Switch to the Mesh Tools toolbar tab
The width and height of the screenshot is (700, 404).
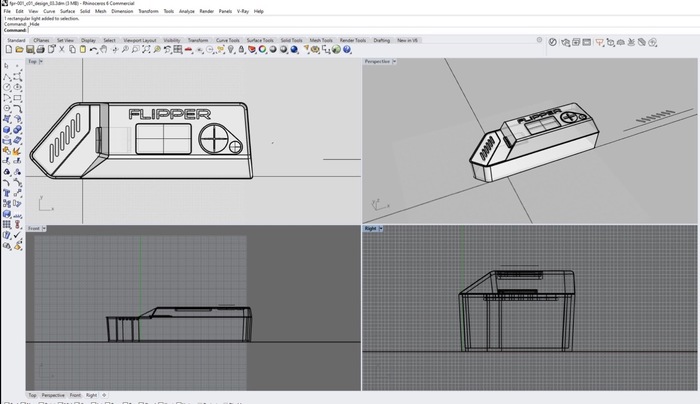321,40
